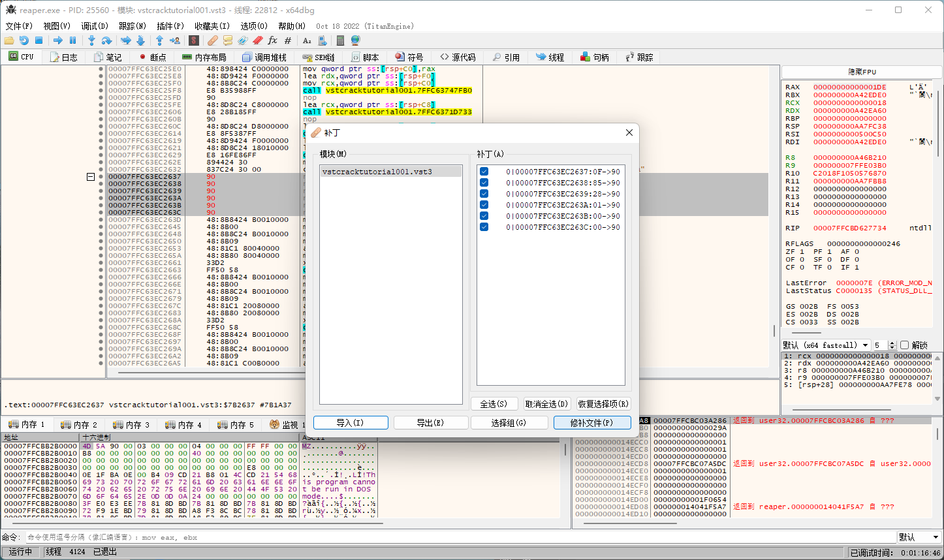Click the command input field
This screenshot has width=944, height=560.
pos(457,537)
